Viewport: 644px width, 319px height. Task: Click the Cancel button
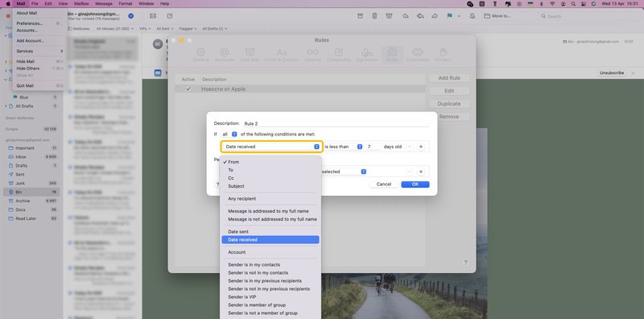(384, 184)
